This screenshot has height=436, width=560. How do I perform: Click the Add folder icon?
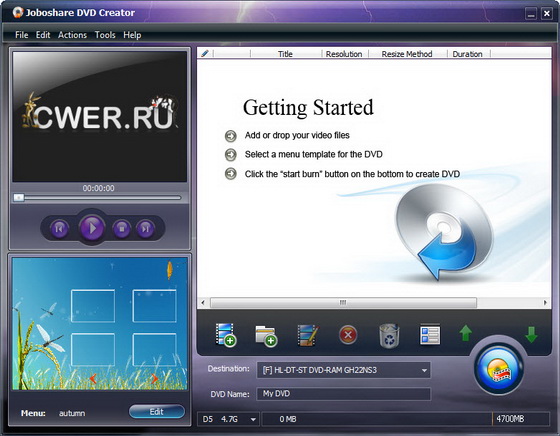(x=266, y=336)
